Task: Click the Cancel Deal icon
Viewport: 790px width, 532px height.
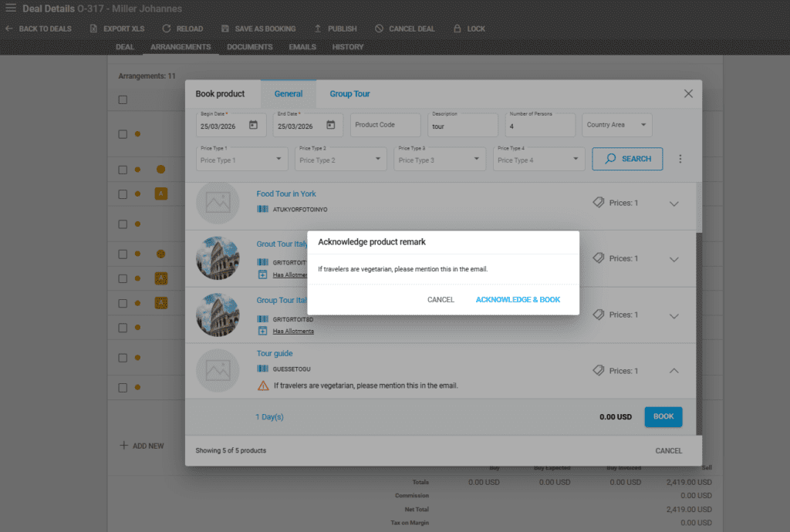Action: pyautogui.click(x=379, y=29)
